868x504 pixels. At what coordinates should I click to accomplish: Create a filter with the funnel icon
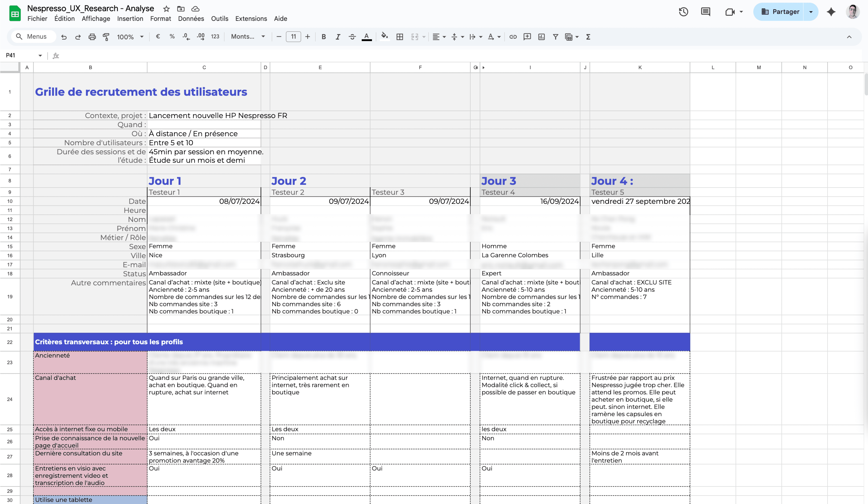[556, 37]
